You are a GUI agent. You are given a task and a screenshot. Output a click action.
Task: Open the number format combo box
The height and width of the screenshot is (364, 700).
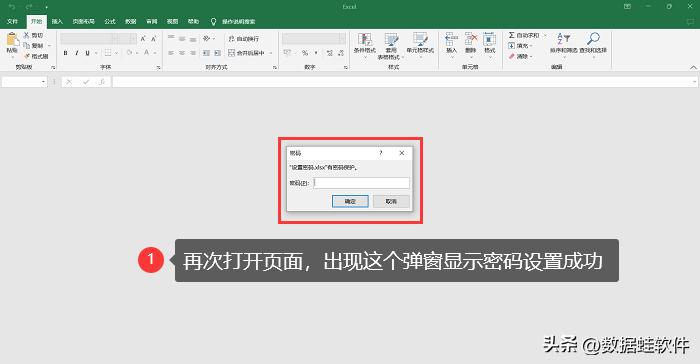[x=314, y=39]
